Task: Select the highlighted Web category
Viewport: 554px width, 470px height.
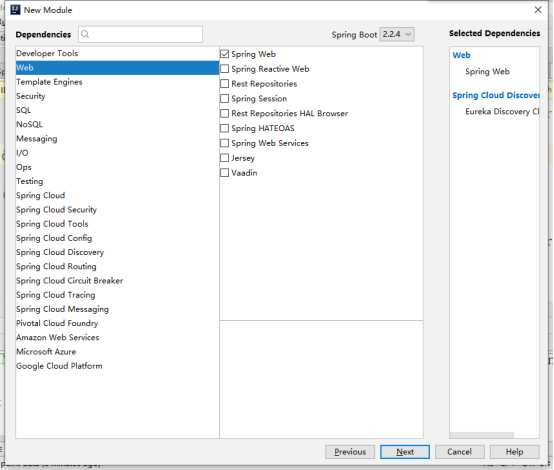Action: point(117,67)
